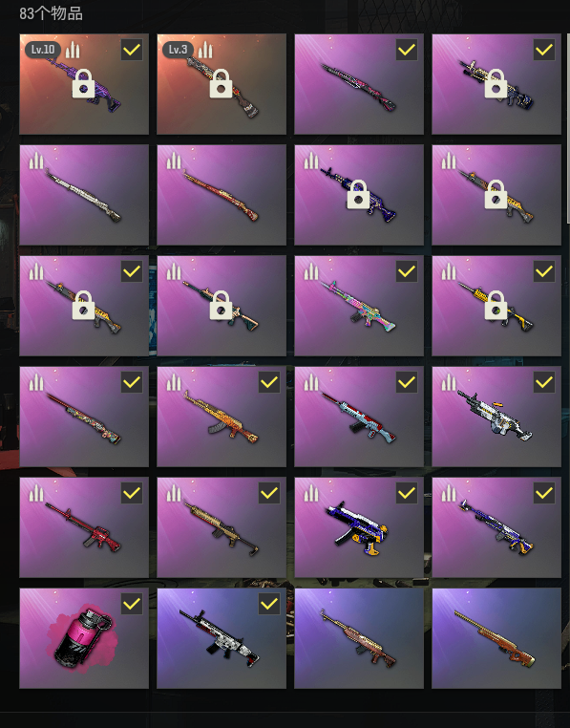
Task: Select the red M16 rifle skin
Action: (84, 527)
